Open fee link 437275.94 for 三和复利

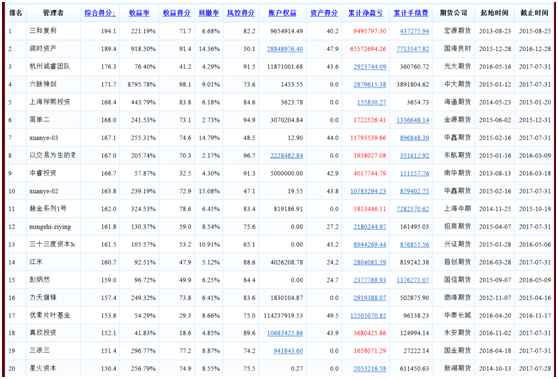(x=415, y=31)
